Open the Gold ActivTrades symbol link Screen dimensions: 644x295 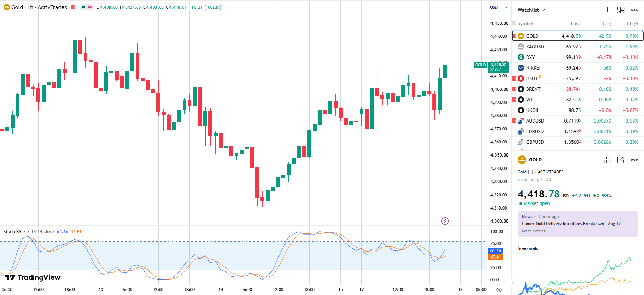(525, 172)
